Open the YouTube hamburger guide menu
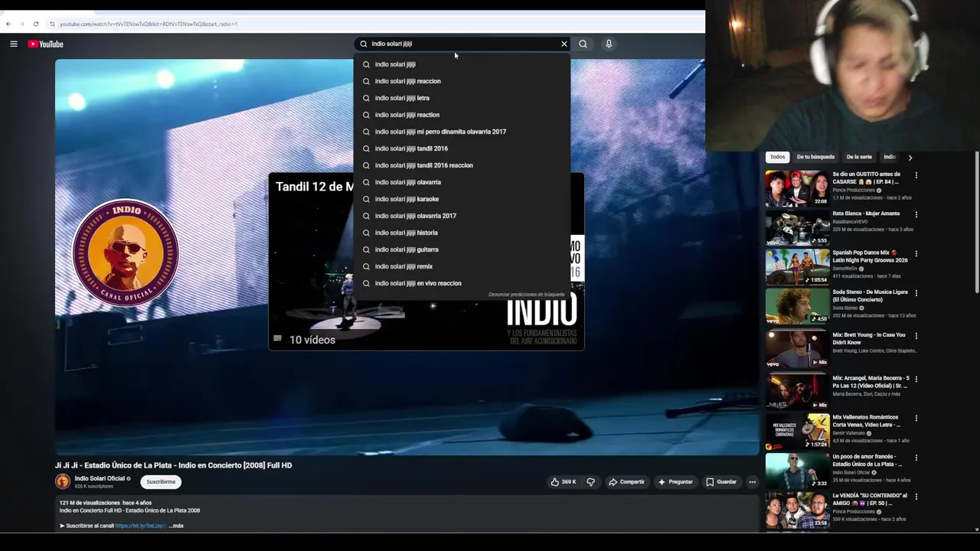Image resolution: width=980 pixels, height=551 pixels. point(13,44)
